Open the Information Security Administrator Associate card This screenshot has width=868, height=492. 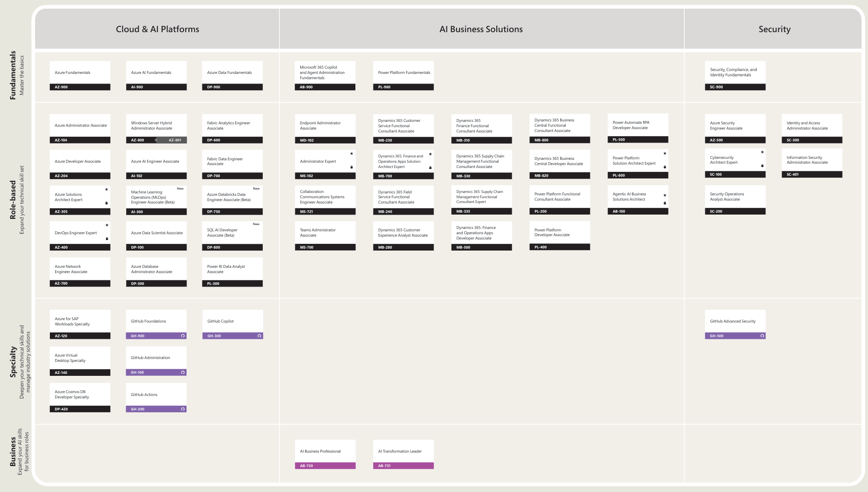coord(812,163)
